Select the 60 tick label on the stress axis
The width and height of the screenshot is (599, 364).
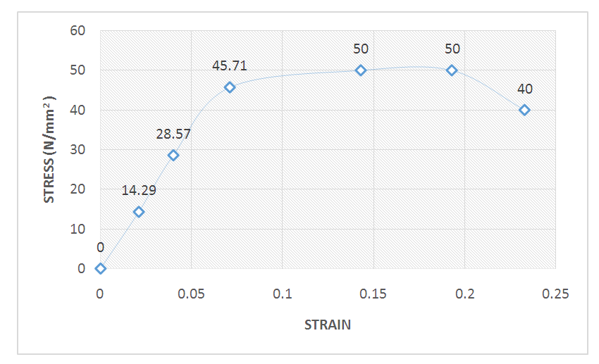click(78, 31)
